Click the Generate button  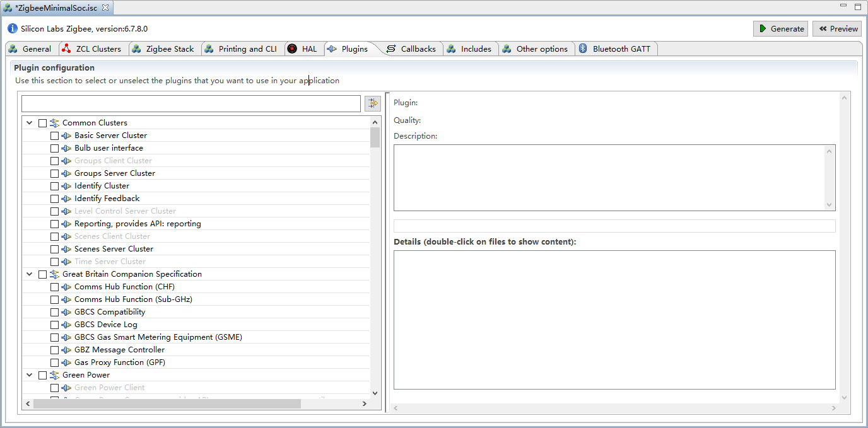782,28
